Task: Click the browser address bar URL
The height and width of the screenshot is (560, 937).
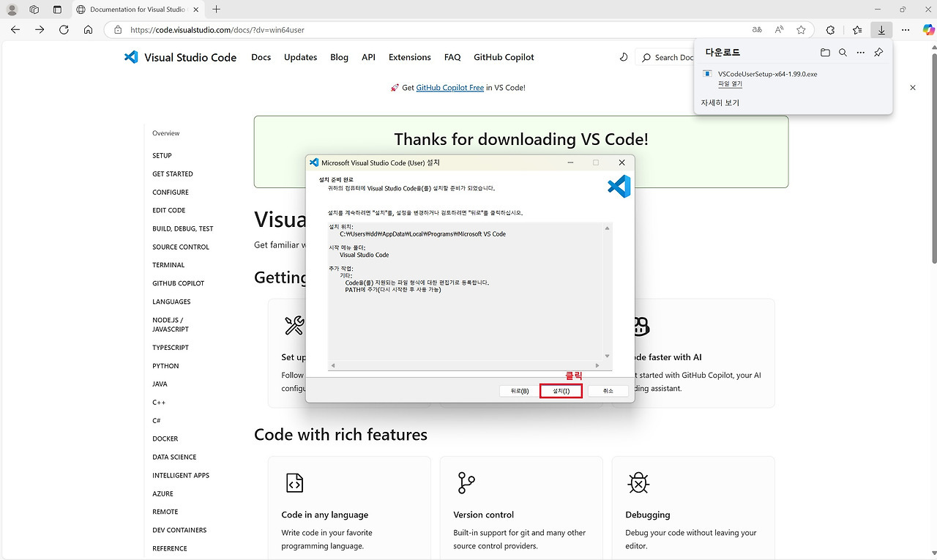Action: 217,30
